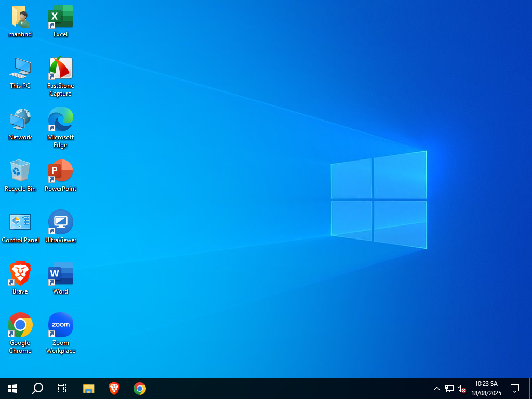Open File Explorer from the taskbar

[88, 388]
